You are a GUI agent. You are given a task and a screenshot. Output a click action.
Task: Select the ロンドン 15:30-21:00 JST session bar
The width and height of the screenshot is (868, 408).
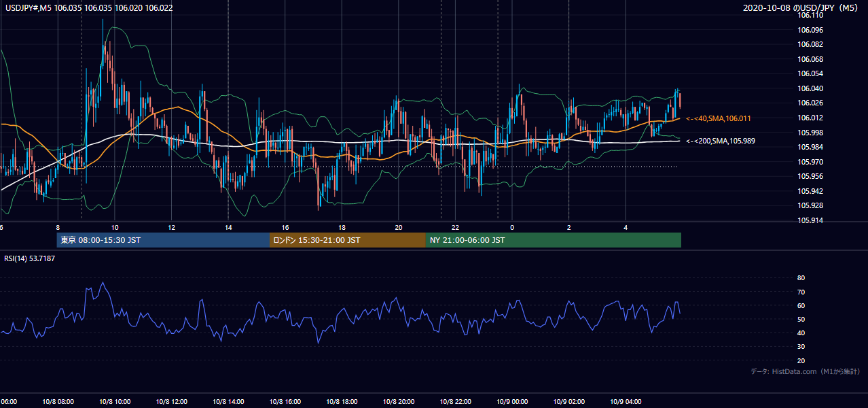coord(348,240)
